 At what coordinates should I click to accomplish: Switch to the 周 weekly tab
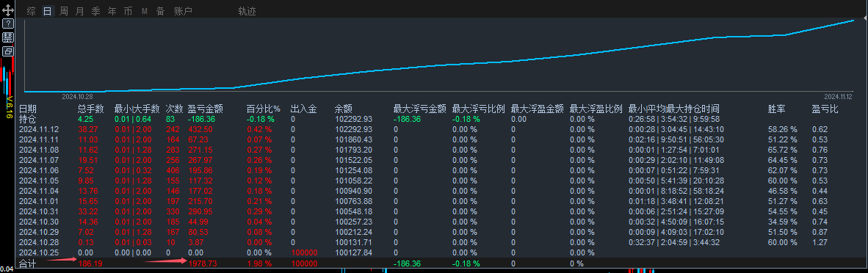click(x=64, y=11)
